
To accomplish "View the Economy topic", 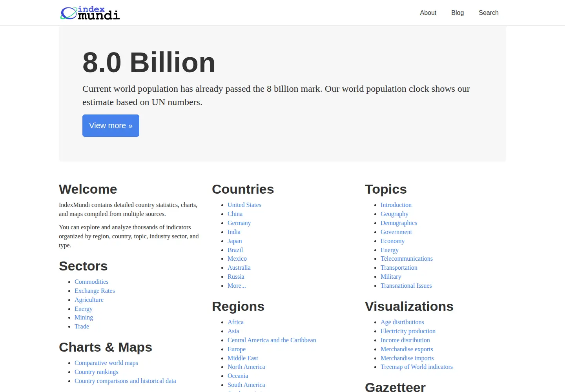I will (x=392, y=241).
